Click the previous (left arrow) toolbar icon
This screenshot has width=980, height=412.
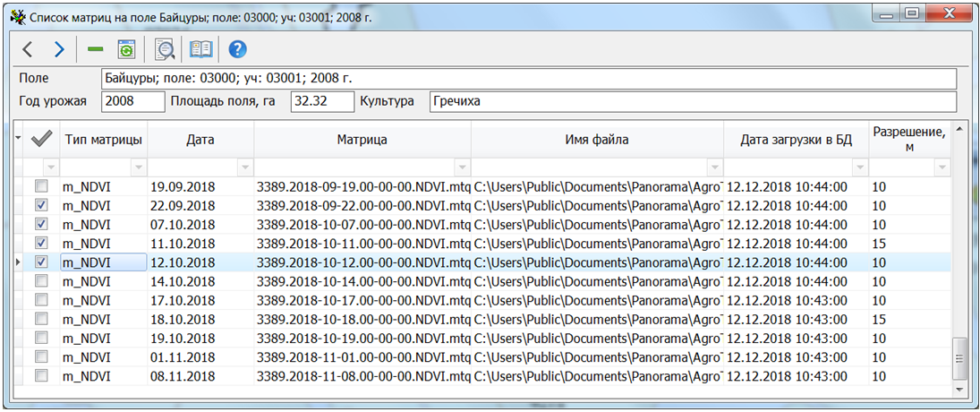click(27, 49)
